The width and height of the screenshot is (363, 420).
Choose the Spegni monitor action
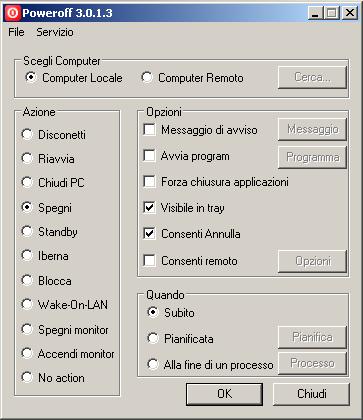(x=65, y=330)
